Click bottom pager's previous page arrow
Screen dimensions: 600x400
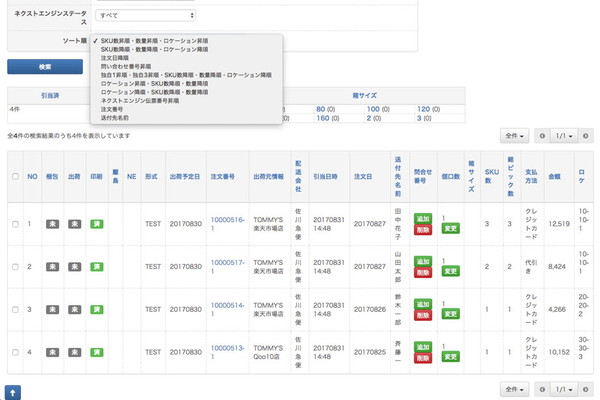(x=542, y=389)
